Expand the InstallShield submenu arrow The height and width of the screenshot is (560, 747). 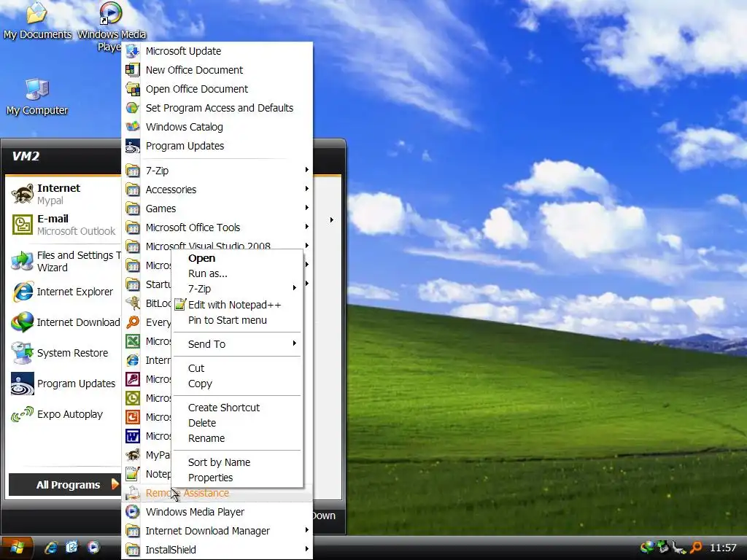point(307,549)
